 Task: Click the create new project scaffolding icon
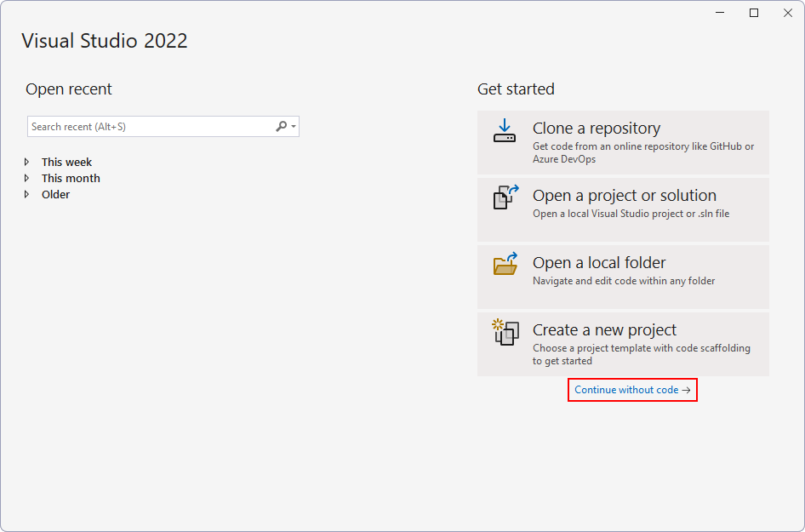coord(505,334)
